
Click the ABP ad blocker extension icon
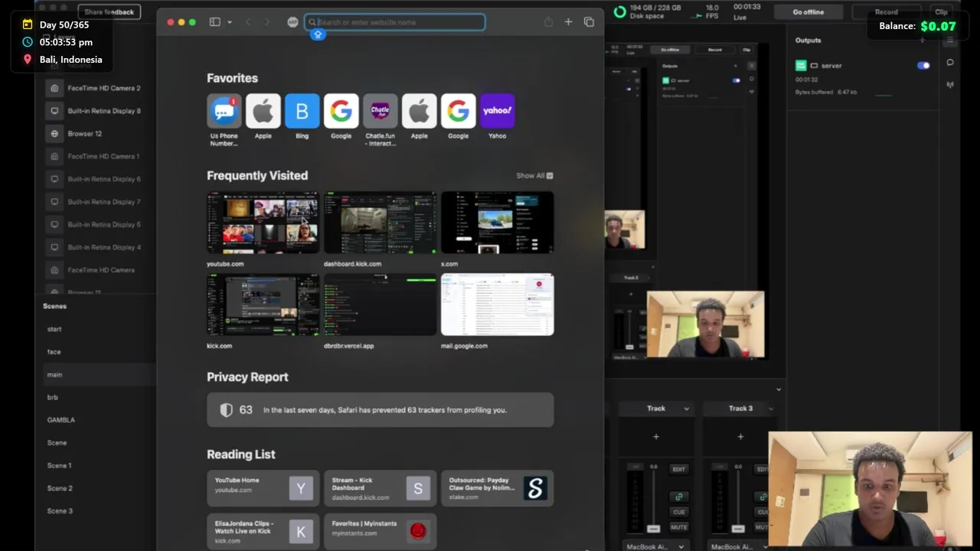292,22
